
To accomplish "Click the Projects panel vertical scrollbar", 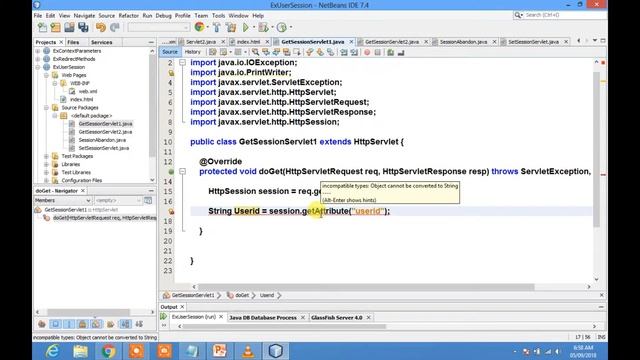I will [152, 105].
